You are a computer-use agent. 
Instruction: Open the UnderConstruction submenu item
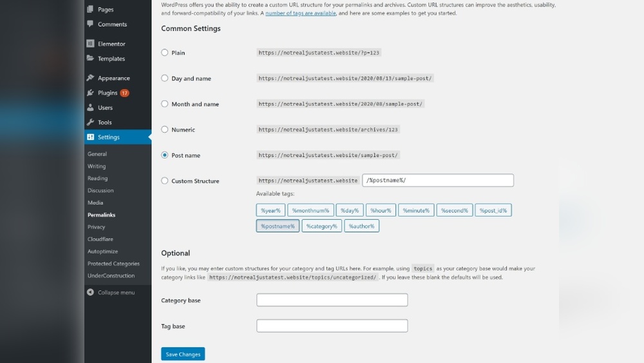(111, 275)
